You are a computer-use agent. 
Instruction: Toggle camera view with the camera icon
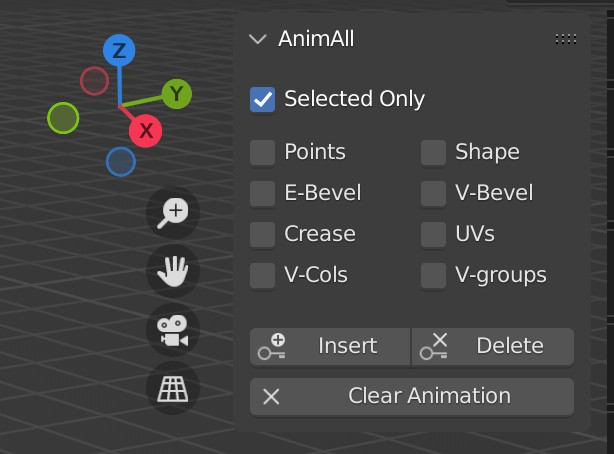coord(173,330)
